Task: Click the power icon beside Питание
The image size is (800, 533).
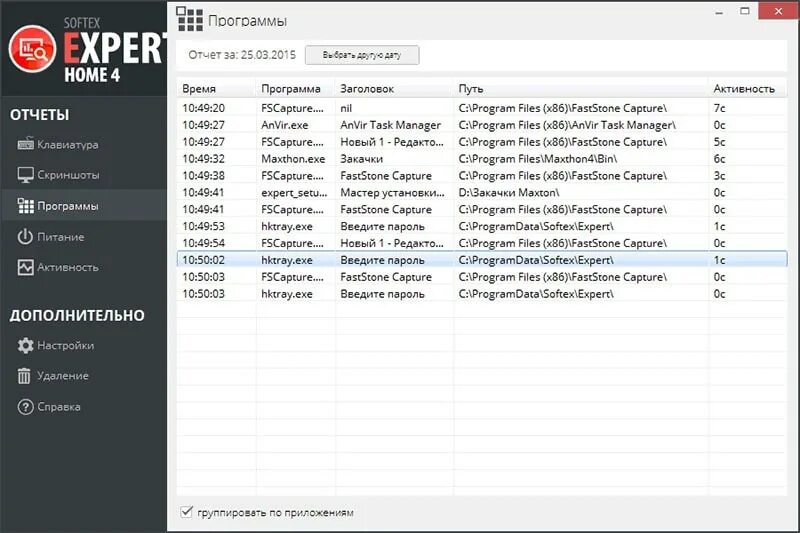Action: pyautogui.click(x=25, y=237)
